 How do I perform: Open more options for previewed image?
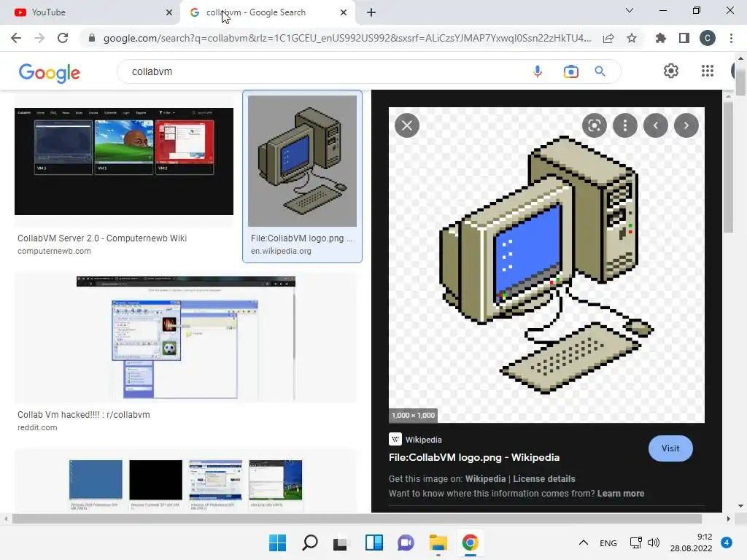click(625, 125)
